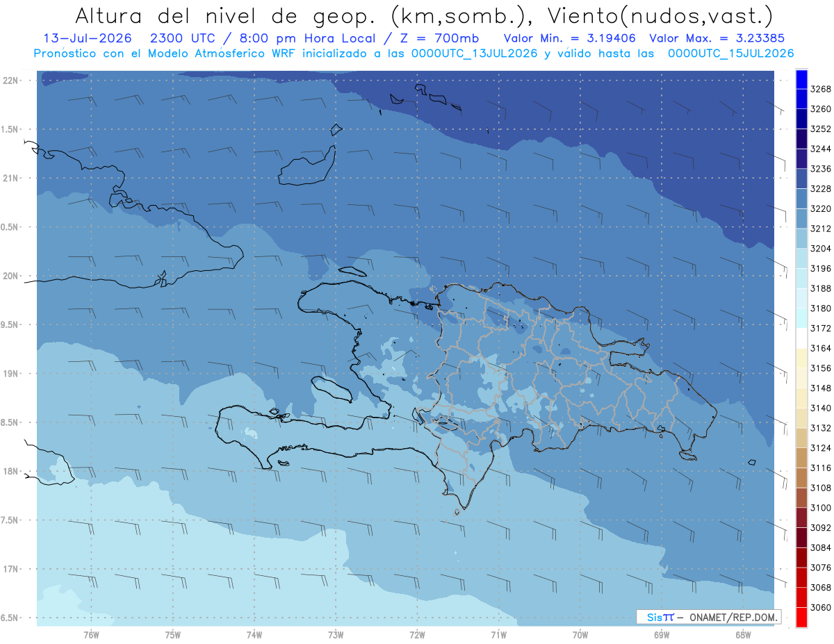Screen dimensions: 834x644
Task: Click the colorbar value '3108'
Action: pyautogui.click(x=821, y=488)
